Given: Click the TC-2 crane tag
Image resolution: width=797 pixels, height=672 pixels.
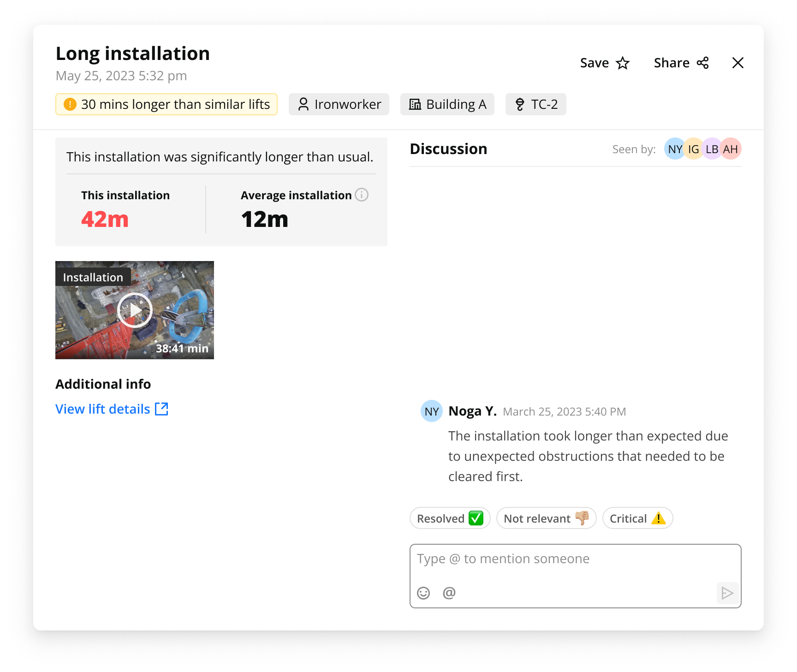Looking at the screenshot, I should pos(535,104).
